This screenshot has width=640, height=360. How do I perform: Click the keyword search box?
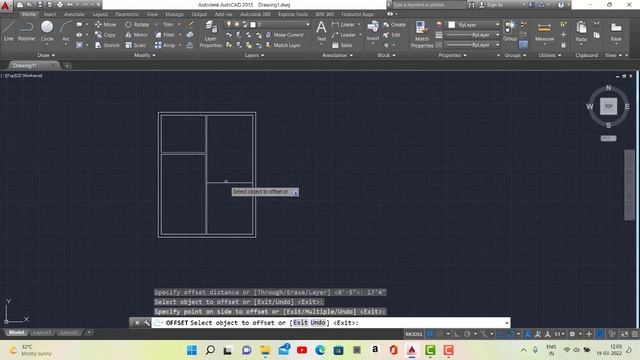pyautogui.click(x=428, y=5)
